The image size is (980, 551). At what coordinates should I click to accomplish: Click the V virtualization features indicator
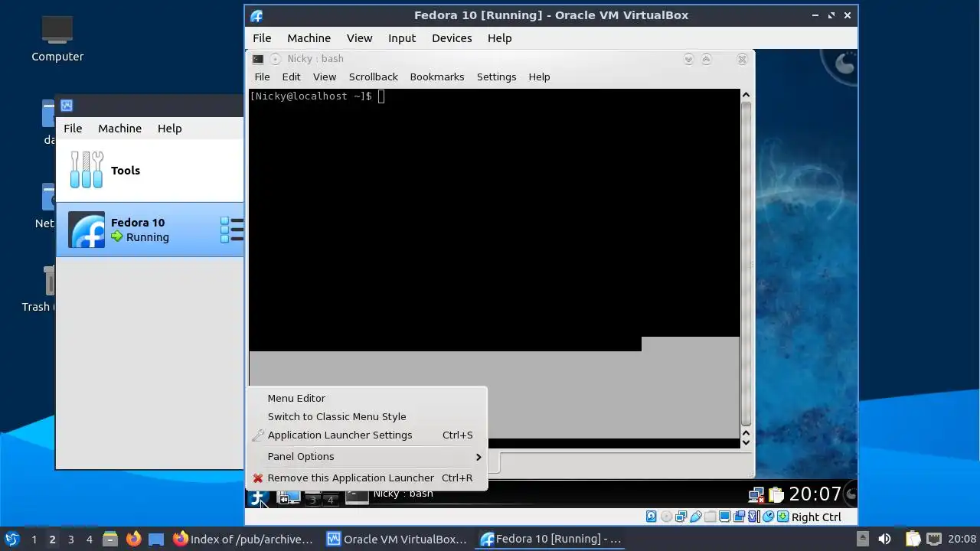click(x=753, y=517)
